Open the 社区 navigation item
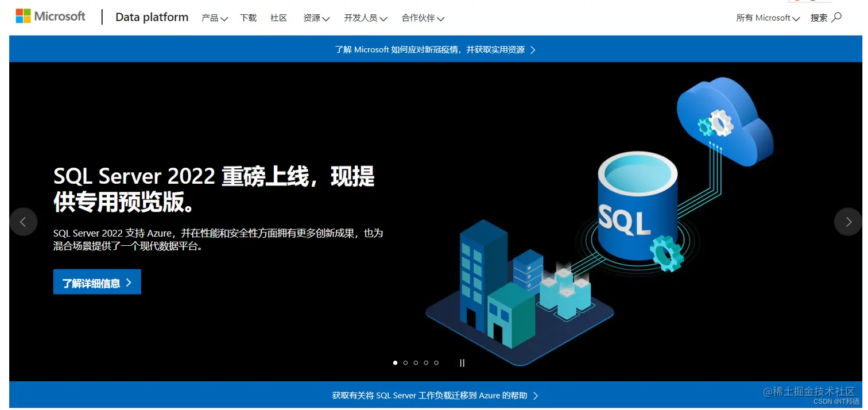The width and height of the screenshot is (868, 410). [x=278, y=18]
